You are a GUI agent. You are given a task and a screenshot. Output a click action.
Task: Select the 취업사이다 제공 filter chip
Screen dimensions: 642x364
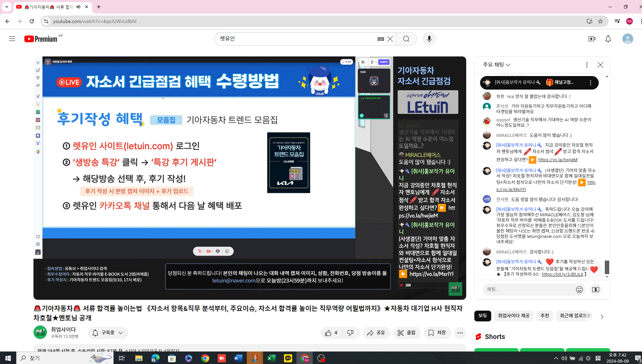coord(514,316)
